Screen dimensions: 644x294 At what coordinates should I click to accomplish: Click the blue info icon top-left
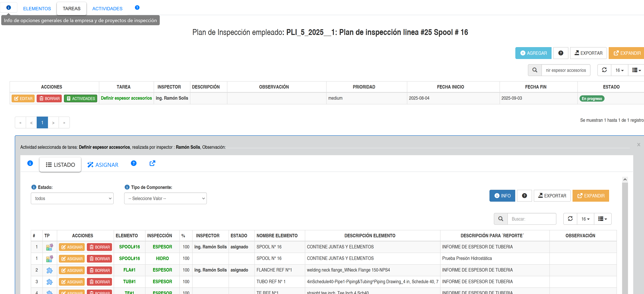tap(9, 7)
